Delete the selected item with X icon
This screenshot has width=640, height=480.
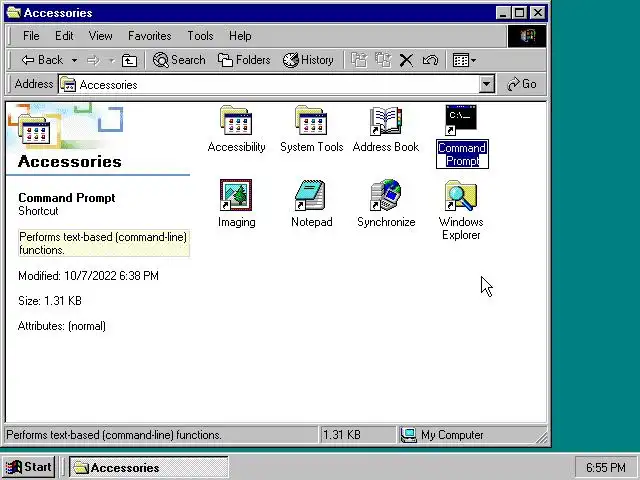(406, 60)
